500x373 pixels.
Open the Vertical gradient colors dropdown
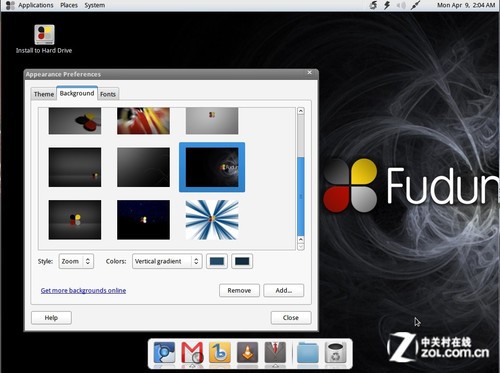pyautogui.click(x=167, y=261)
